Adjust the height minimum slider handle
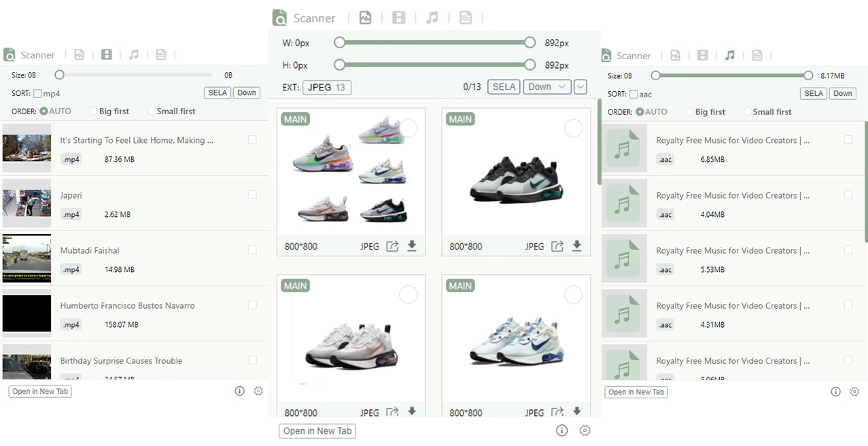This screenshot has width=868, height=446. pos(340,65)
